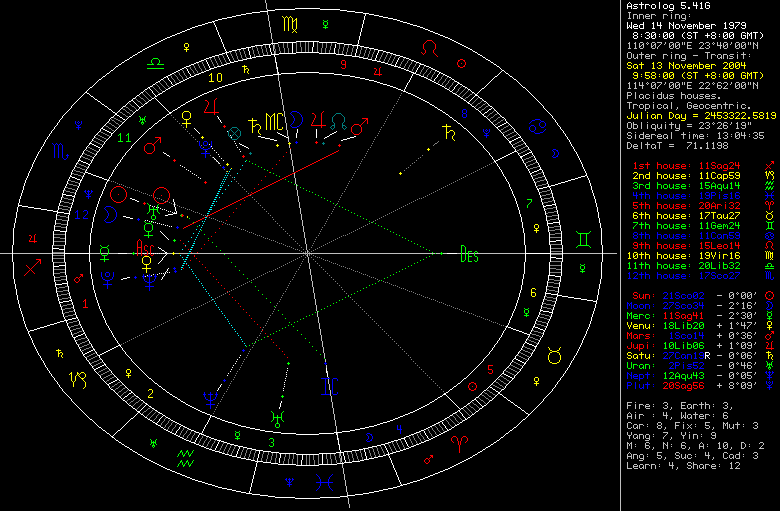
Task: Click the Sun glyph in the sidebar planet list
Action: click(768, 296)
